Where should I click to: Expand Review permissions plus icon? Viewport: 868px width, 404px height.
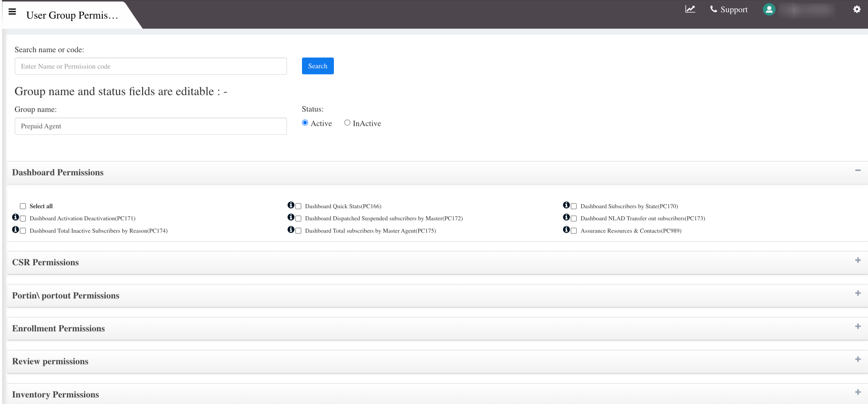click(858, 359)
